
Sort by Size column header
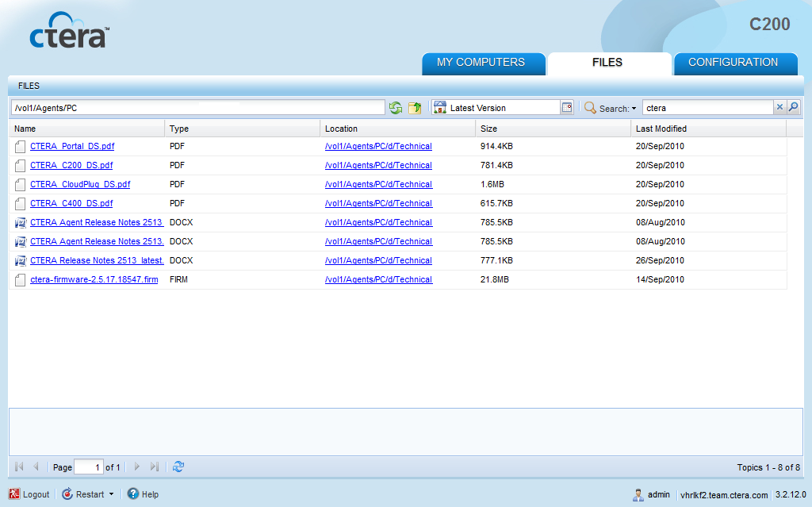point(553,129)
